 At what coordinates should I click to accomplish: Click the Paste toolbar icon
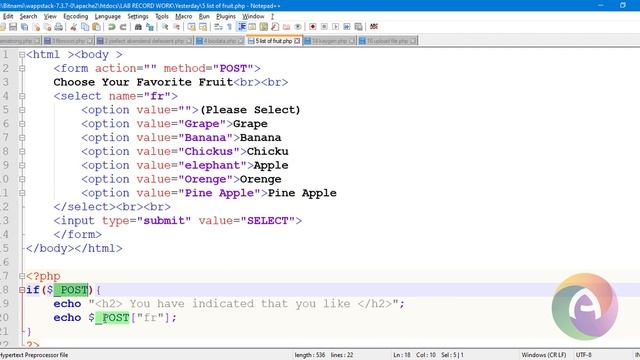point(96,27)
